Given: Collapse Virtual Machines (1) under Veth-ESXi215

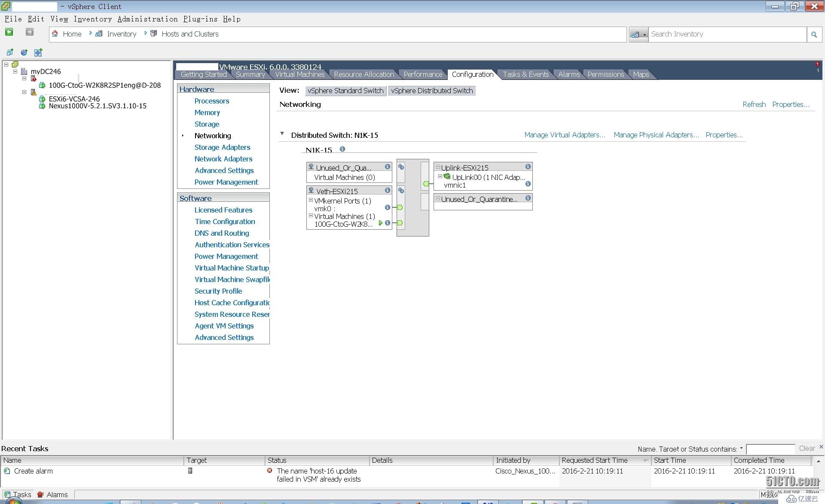Looking at the screenshot, I should pyautogui.click(x=311, y=216).
